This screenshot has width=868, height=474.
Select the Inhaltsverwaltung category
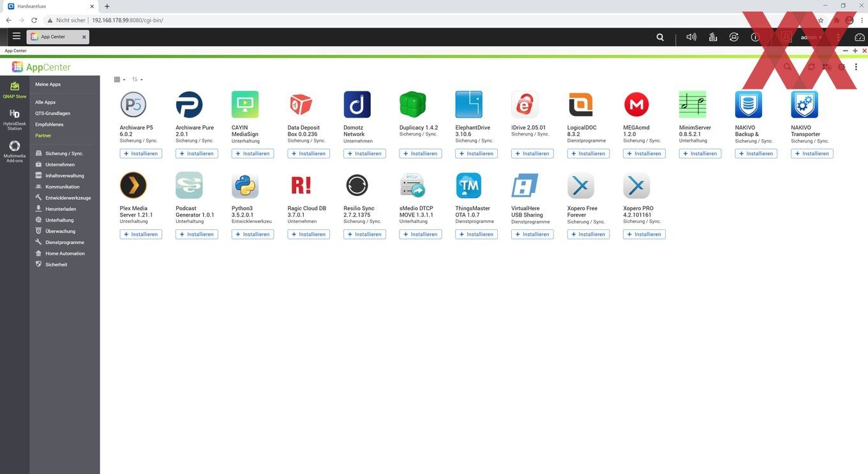coord(64,176)
